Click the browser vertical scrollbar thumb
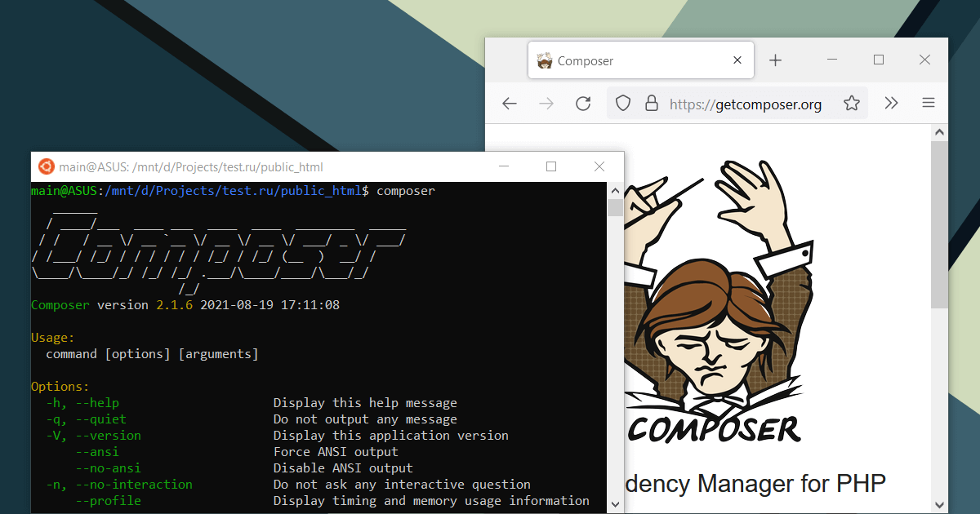Viewport: 980px width, 514px height. coord(939,224)
